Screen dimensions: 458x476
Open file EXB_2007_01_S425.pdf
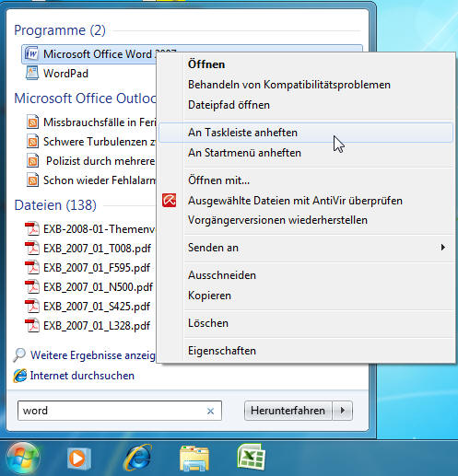pos(97,307)
